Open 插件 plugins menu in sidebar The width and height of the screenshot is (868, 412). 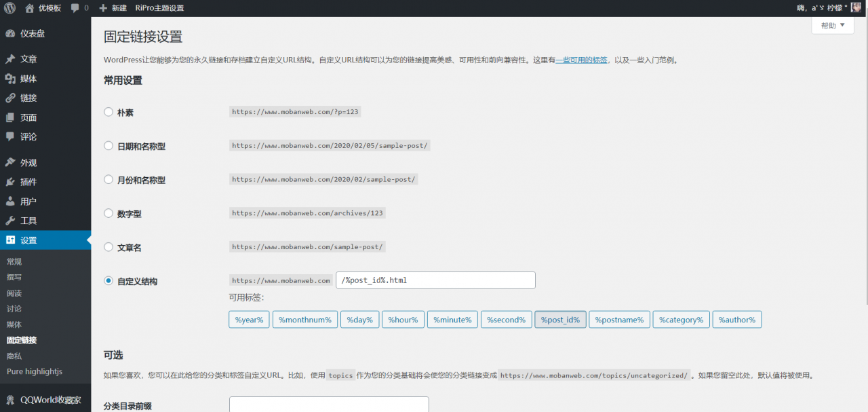pyautogui.click(x=28, y=182)
